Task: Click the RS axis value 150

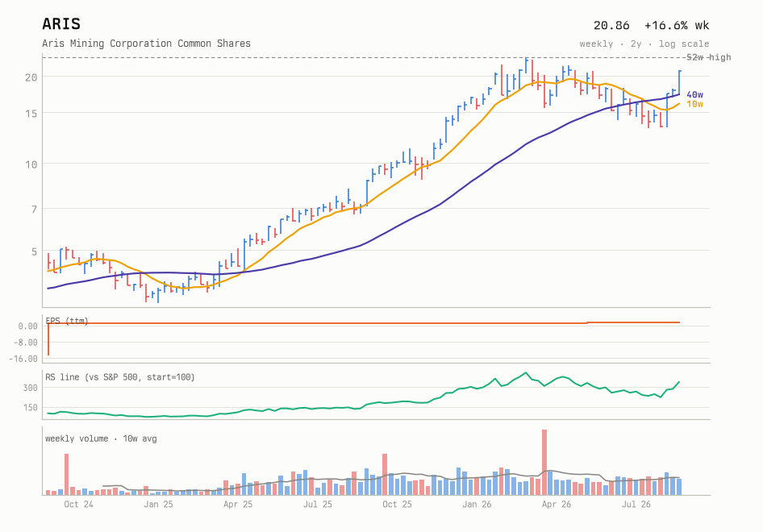Action: click(30, 408)
